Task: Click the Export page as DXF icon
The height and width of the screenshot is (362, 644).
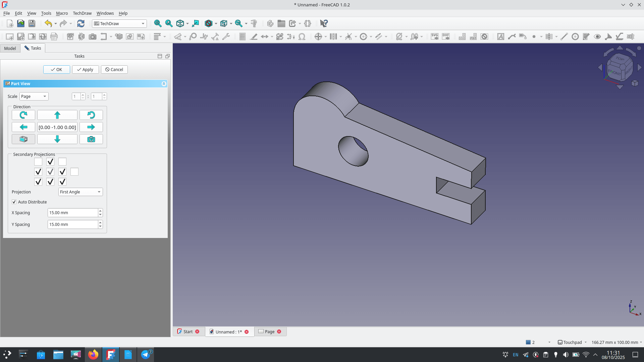Action: click(x=446, y=37)
